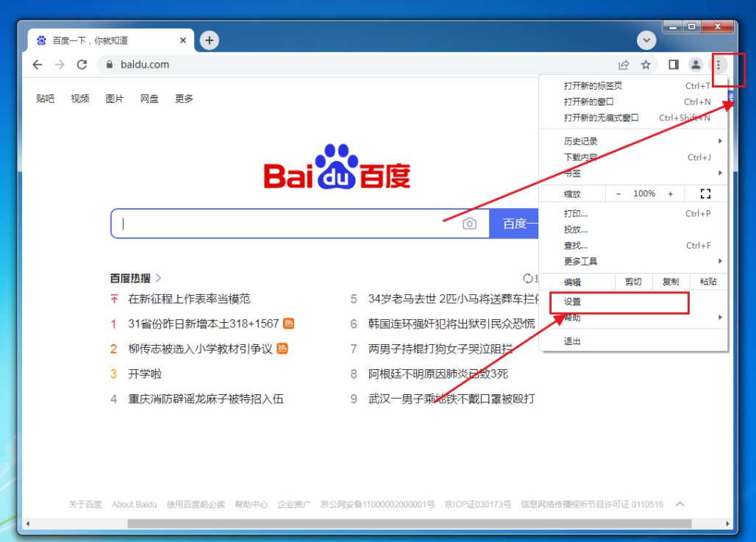Viewport: 756px width, 542px height.
Task: Open the 更多 link
Action: click(x=184, y=99)
